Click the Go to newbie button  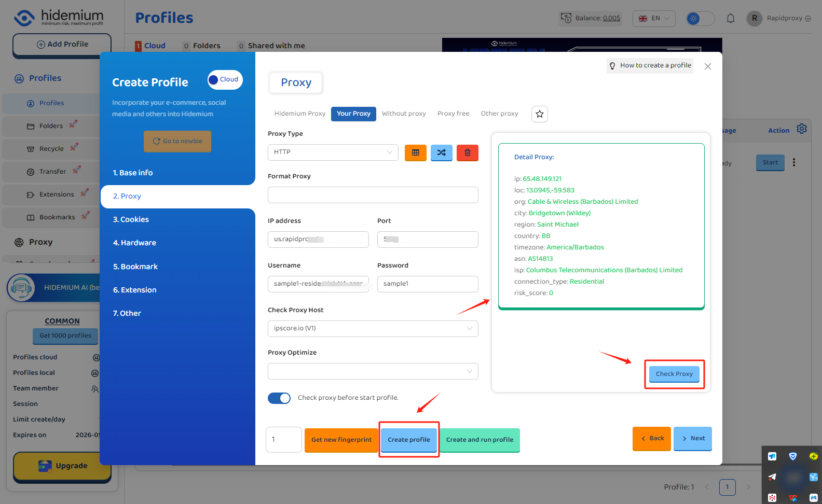(x=177, y=141)
